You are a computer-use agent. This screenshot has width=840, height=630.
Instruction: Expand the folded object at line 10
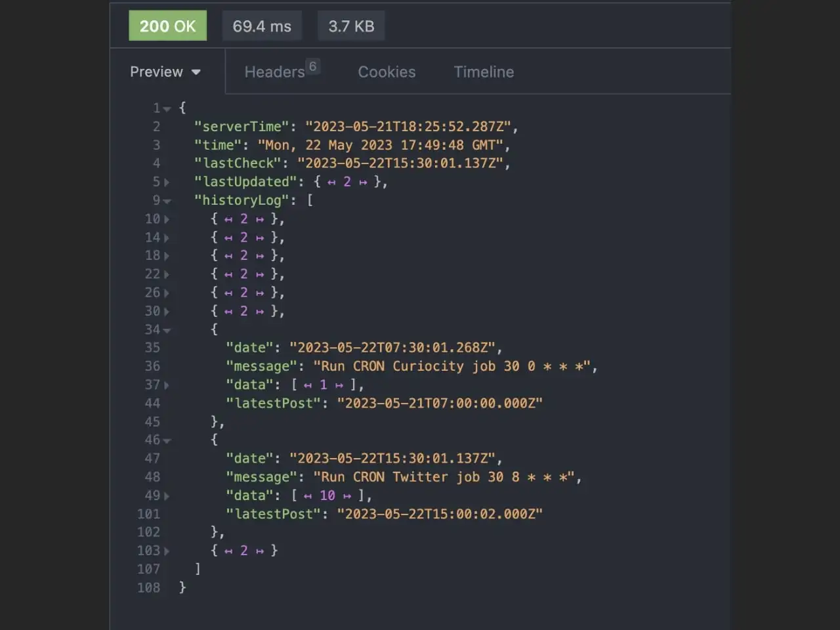tap(167, 219)
